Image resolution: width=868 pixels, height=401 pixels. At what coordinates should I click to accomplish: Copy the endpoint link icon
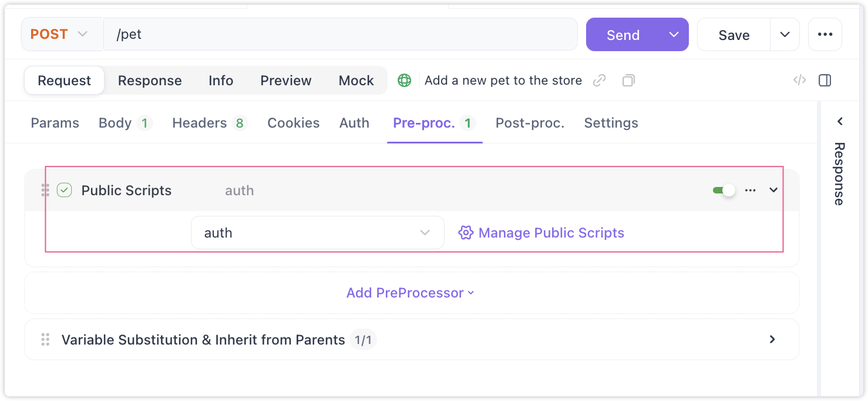point(599,81)
